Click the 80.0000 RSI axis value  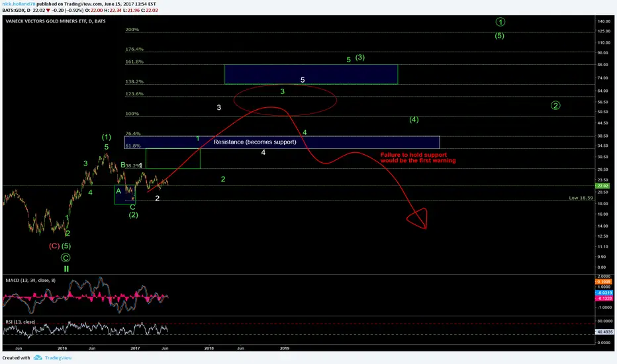(604, 321)
